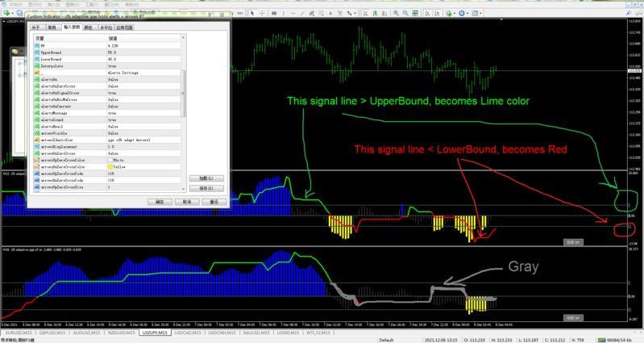644x343 pixels.
Task: Open dropdown arrow beside periodicity clock icon
Action: [467, 13]
